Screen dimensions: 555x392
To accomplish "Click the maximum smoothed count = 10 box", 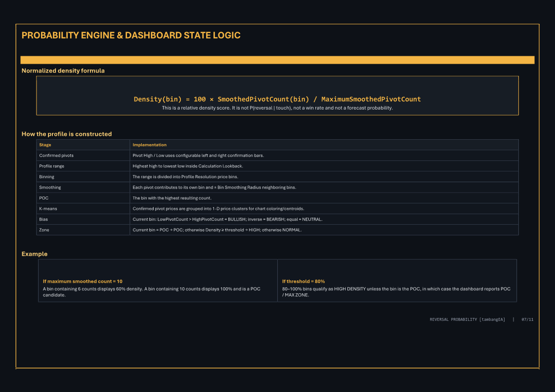I will 158,280.
